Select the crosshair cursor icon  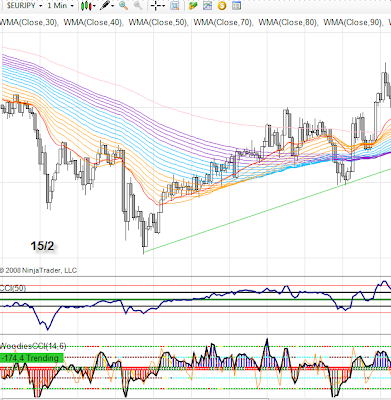(156, 6)
